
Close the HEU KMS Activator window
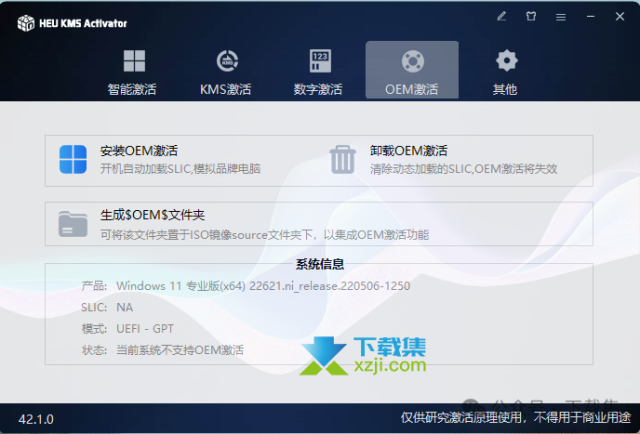click(620, 16)
